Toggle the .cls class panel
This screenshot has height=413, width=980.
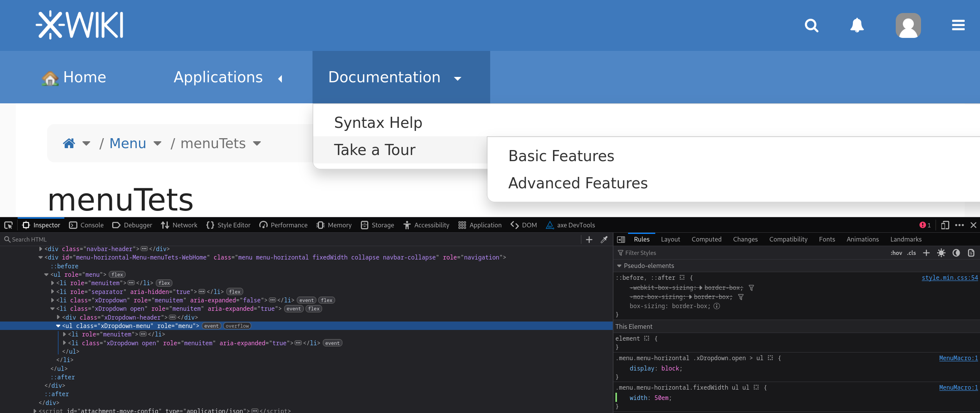pos(911,253)
